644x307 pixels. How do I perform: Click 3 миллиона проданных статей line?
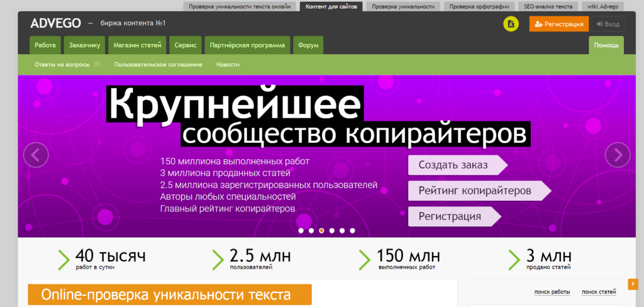225,173
